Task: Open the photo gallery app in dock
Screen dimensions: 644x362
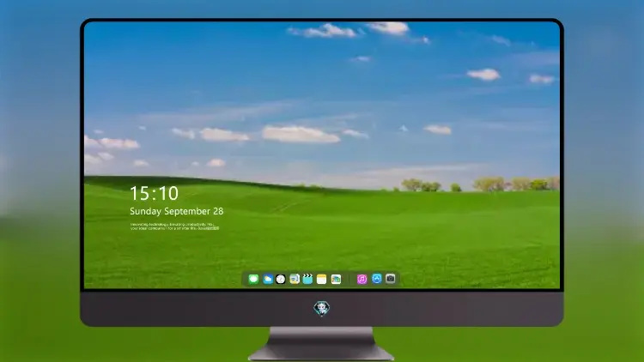Action: (336, 279)
